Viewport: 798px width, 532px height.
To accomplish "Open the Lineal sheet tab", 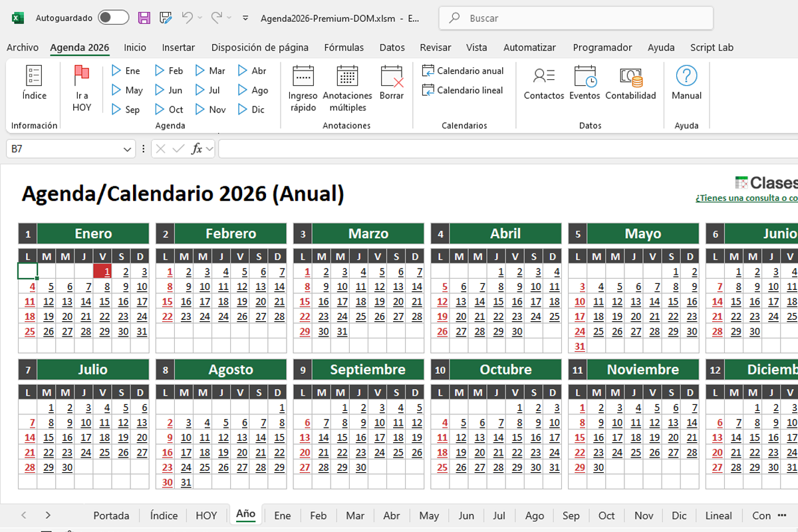I will click(718, 515).
